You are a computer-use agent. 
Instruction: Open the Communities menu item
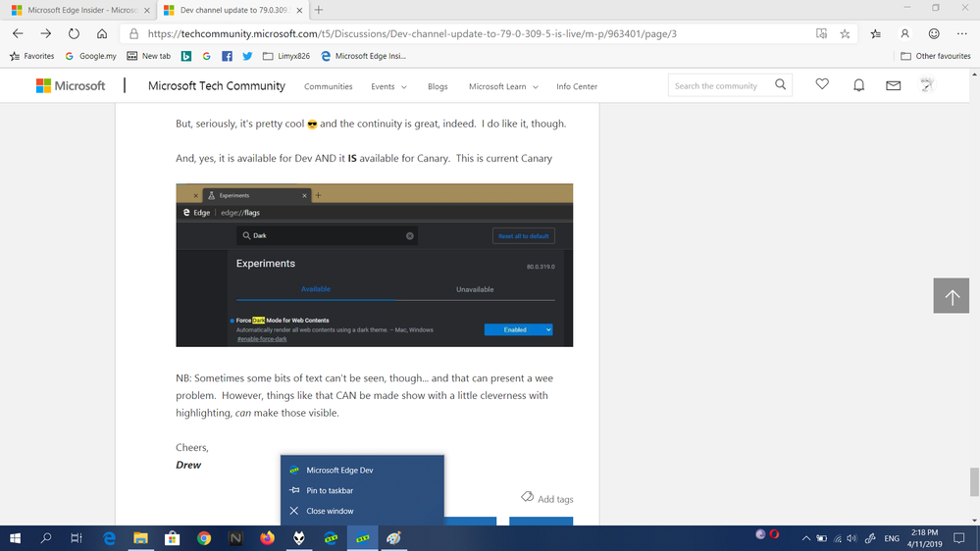[x=328, y=86]
